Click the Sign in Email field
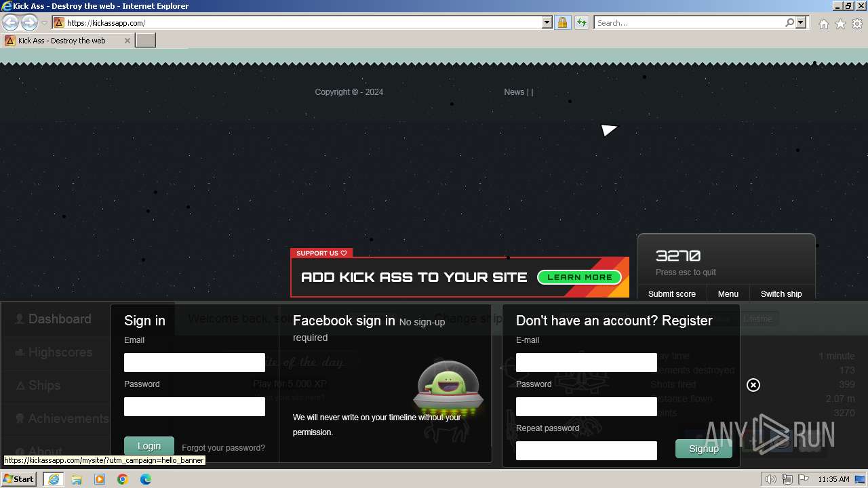The height and width of the screenshot is (488, 868). [x=195, y=363]
